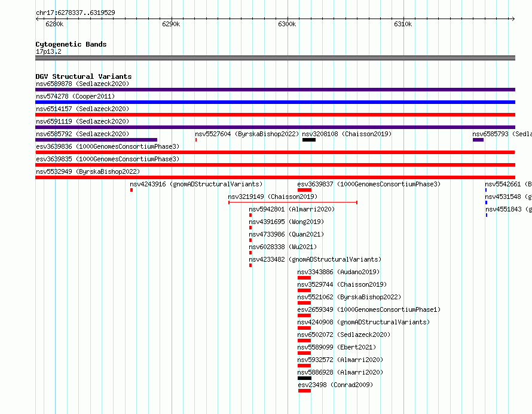532x414 pixels.
Task: Click nsv5932572 (Almarri2020) label
Action: (x=340, y=360)
